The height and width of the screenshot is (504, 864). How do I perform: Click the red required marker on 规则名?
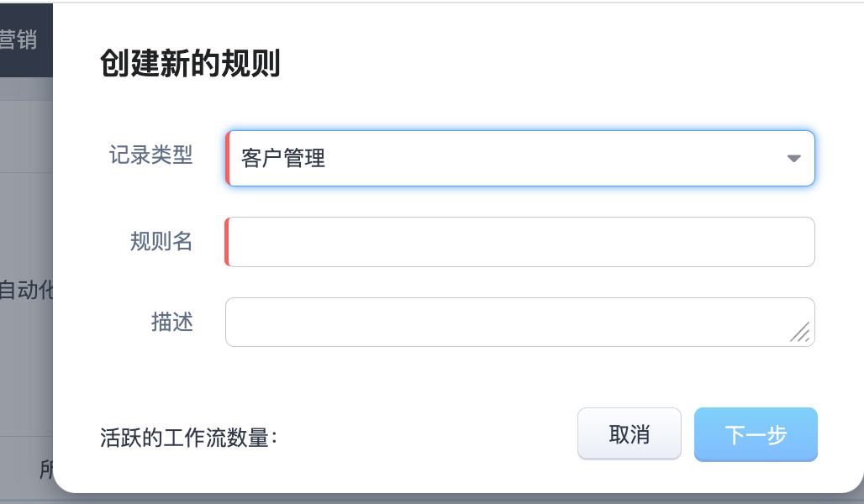227,242
